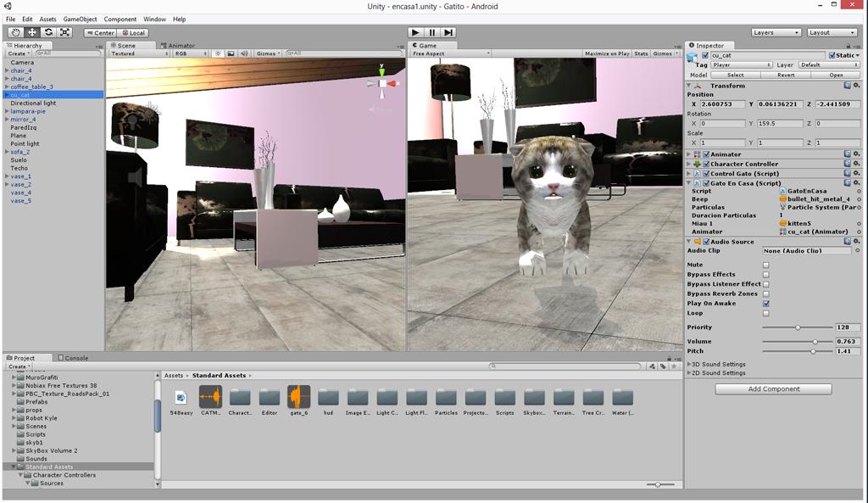Expand sofa_2 in Hierarchy
This screenshot has height=503, width=868.
click(x=7, y=152)
